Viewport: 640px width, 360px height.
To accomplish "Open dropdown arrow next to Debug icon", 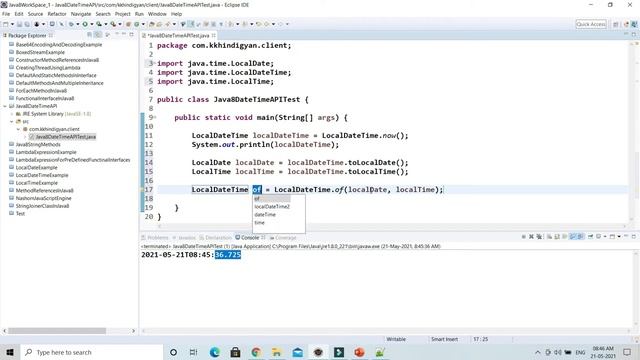I will click(78, 24).
